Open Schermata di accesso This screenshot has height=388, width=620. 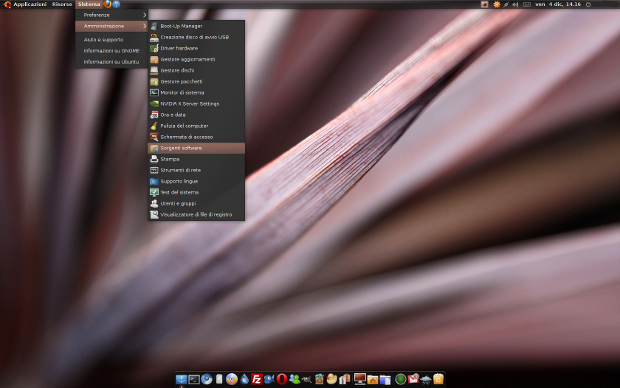coord(197,137)
